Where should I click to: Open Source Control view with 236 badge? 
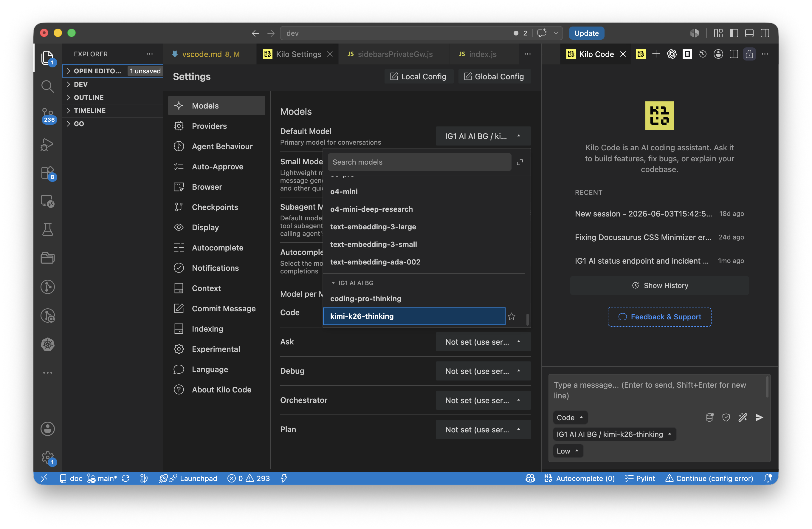(x=47, y=115)
